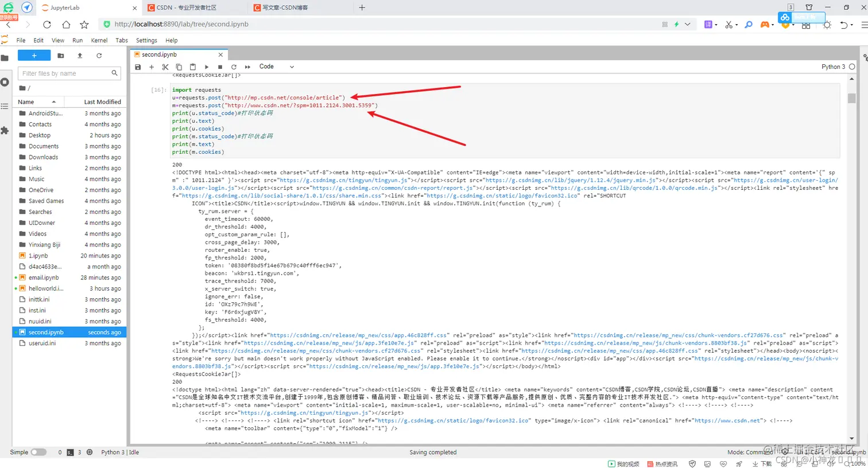Open the Extension Manager puzzle icon

pyautogui.click(x=5, y=130)
